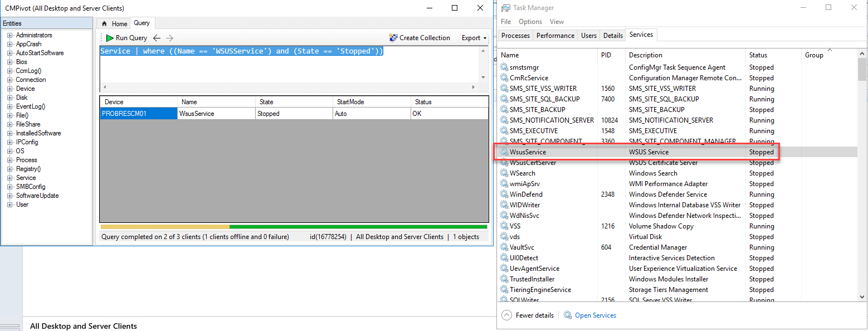868x331 pixels.
Task: Open the File menu in Task Manager
Action: [x=506, y=22]
